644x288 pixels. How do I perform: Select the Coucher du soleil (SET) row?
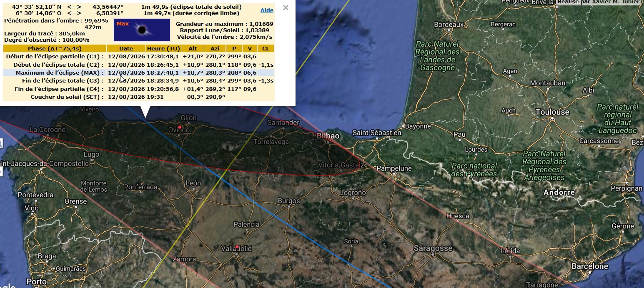click(x=139, y=97)
